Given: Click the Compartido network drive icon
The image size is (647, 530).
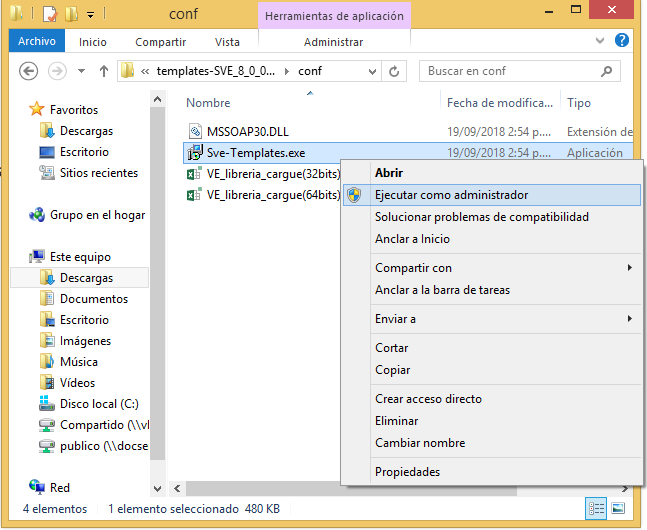Looking at the screenshot, I should [47, 424].
